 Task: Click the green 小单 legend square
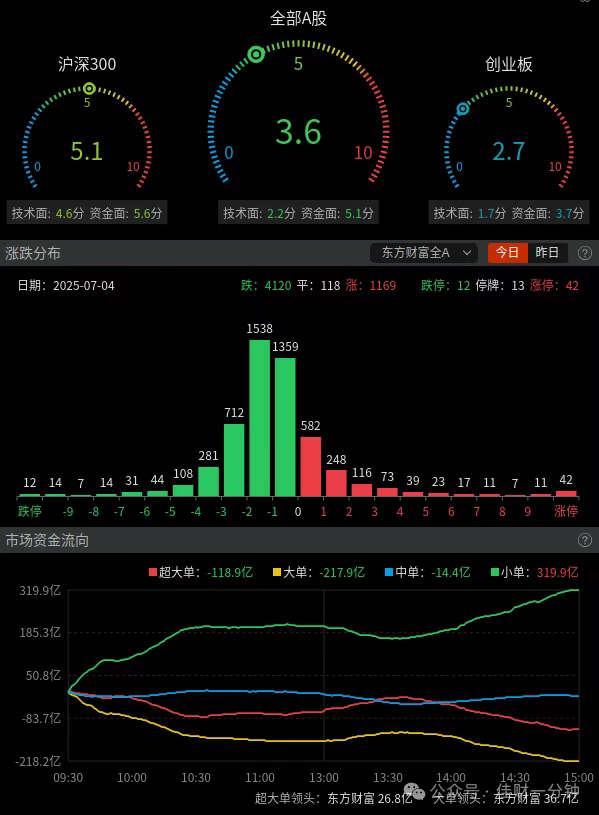[495, 572]
